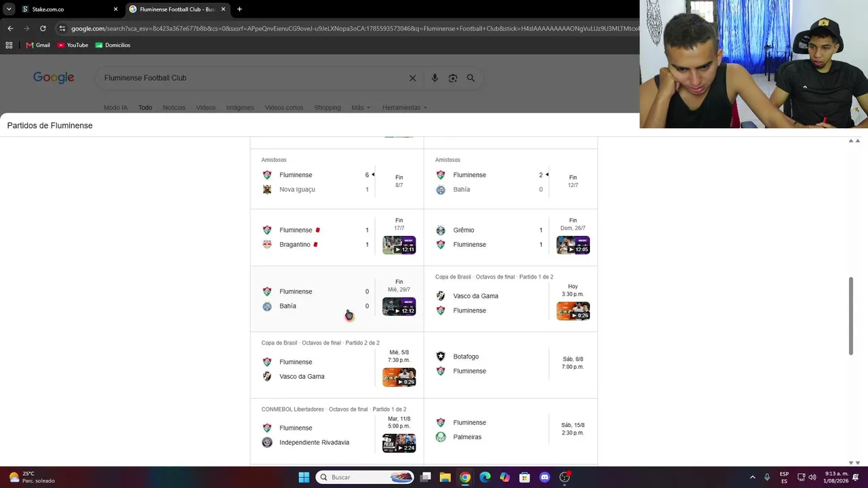The height and width of the screenshot is (488, 868).
Task: Open the tab search chevron in Chrome
Action: click(x=9, y=9)
